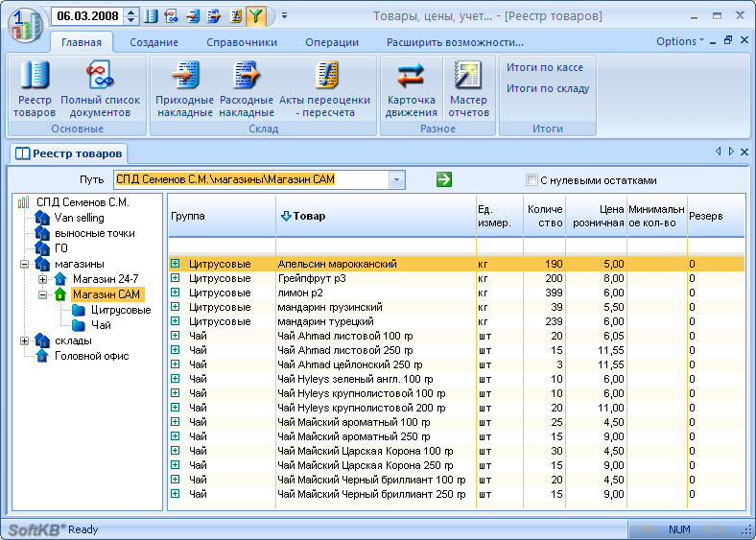Click the Ед. измер. column header
This screenshot has height=540, width=756.
[x=500, y=216]
